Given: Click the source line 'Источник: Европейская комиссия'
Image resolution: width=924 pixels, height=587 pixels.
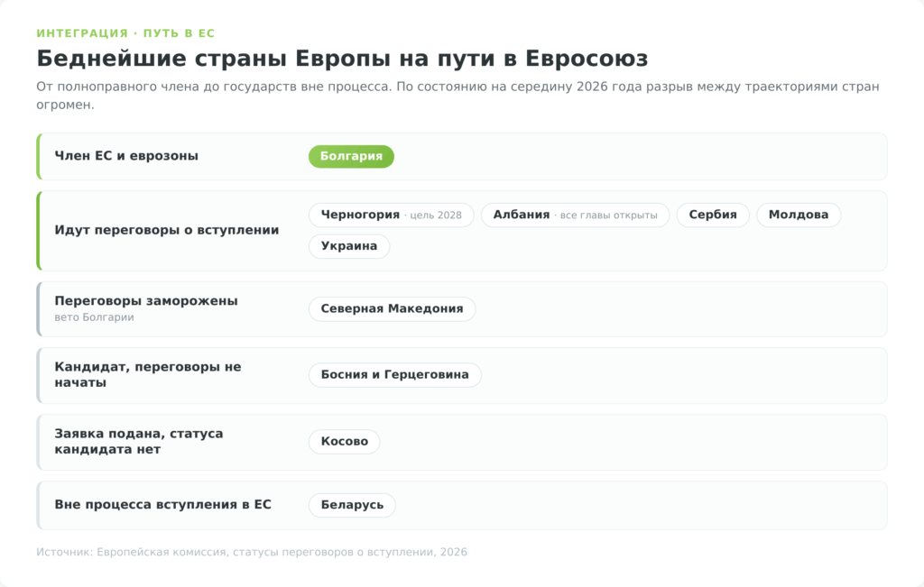Looking at the screenshot, I should [252, 552].
